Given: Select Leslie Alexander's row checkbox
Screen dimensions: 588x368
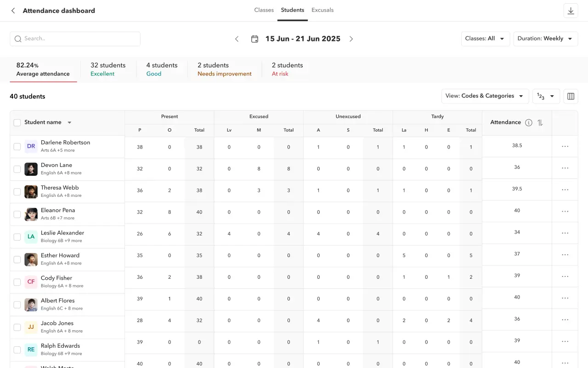Looking at the screenshot, I should pyautogui.click(x=17, y=237).
